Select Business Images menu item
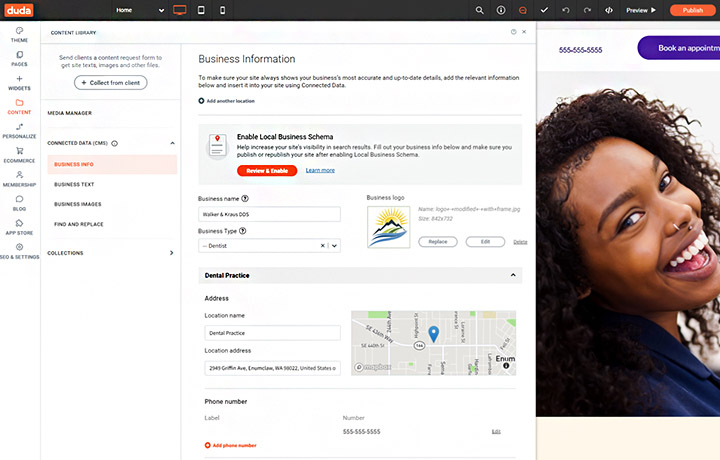 78,204
